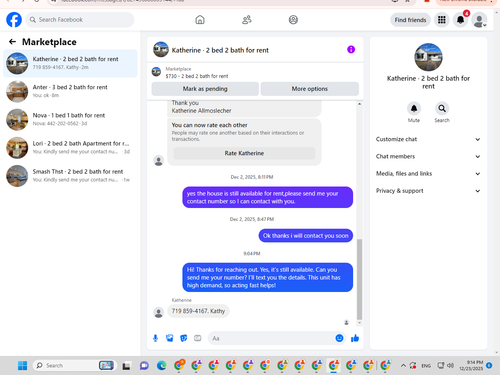Choose a GIF icon

coord(198,338)
